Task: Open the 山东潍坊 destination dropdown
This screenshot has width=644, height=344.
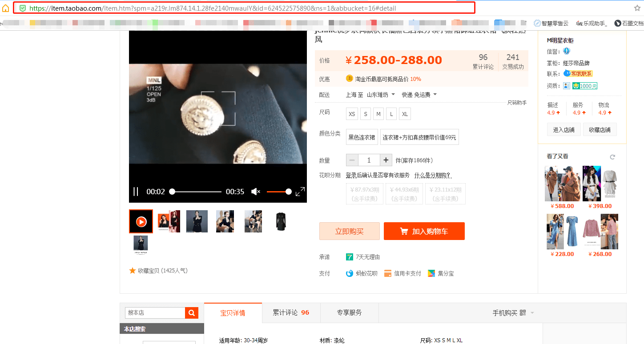Action: [381, 95]
